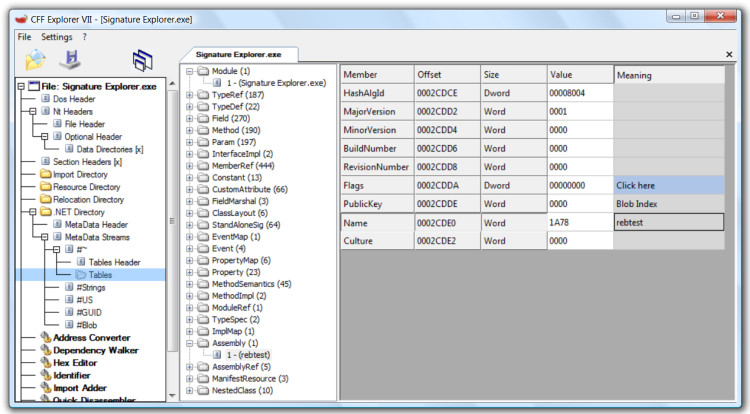Collapse the Assembly (1) table node
The width and height of the screenshot is (750, 414).
[x=190, y=343]
